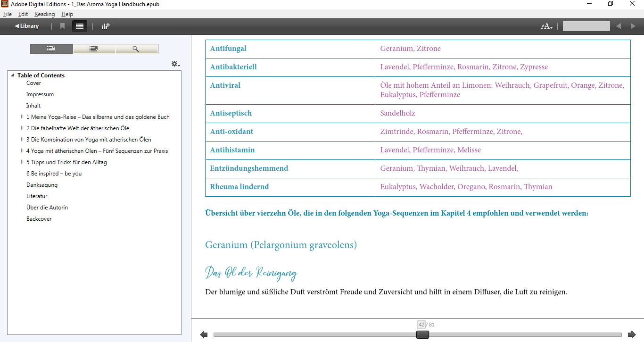The height and width of the screenshot is (342, 644).
Task: Jump to the Backcover entry
Action: coord(39,219)
